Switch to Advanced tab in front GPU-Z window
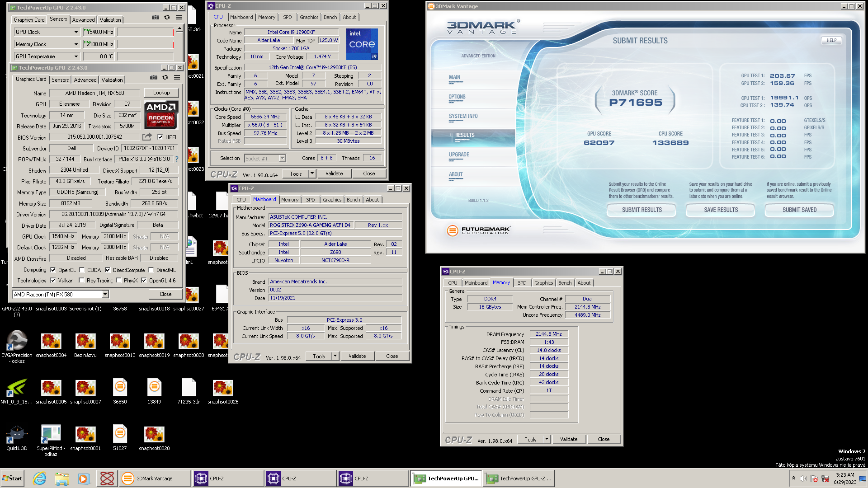This screenshot has width=868, height=488. coord(85,80)
